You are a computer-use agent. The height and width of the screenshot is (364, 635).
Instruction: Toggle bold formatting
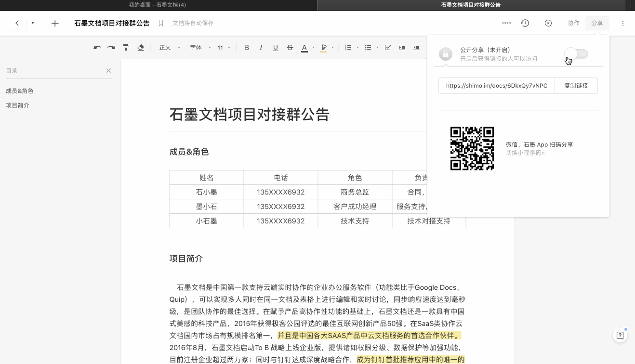coord(247,48)
